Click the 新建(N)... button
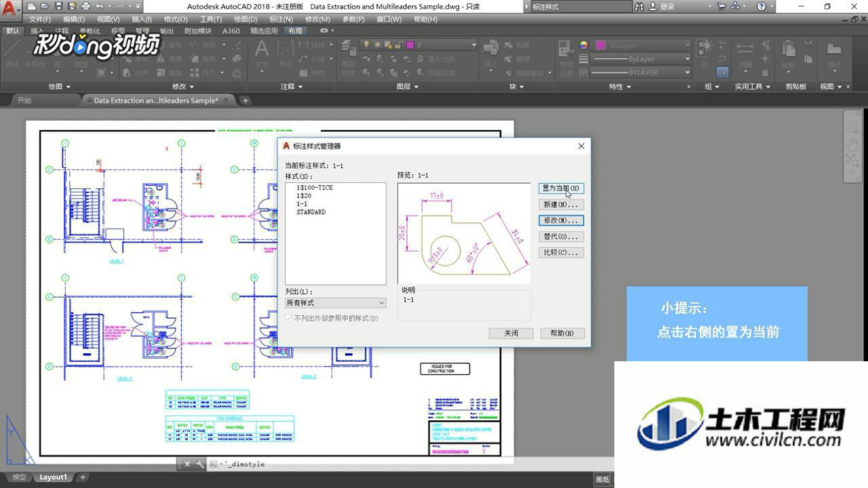 561,204
